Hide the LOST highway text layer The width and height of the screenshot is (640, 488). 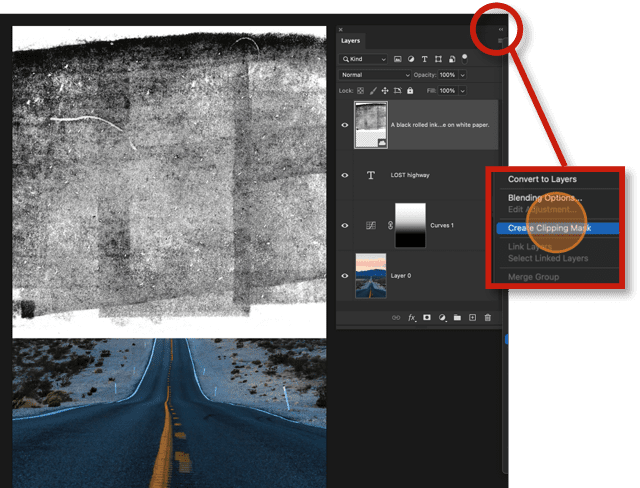click(x=345, y=175)
